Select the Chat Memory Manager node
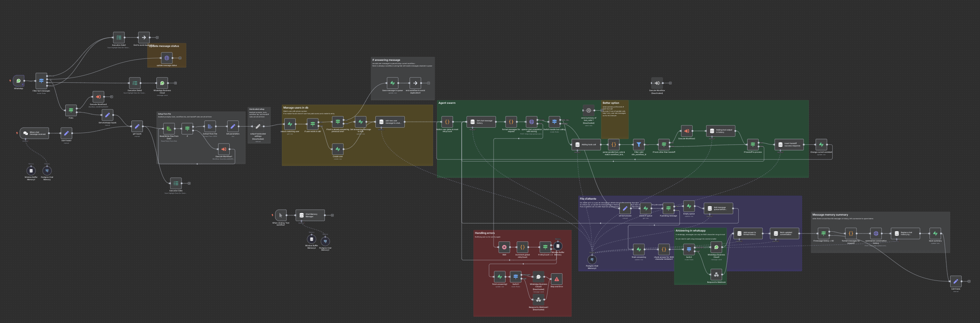This screenshot has height=323, width=980. (310, 215)
